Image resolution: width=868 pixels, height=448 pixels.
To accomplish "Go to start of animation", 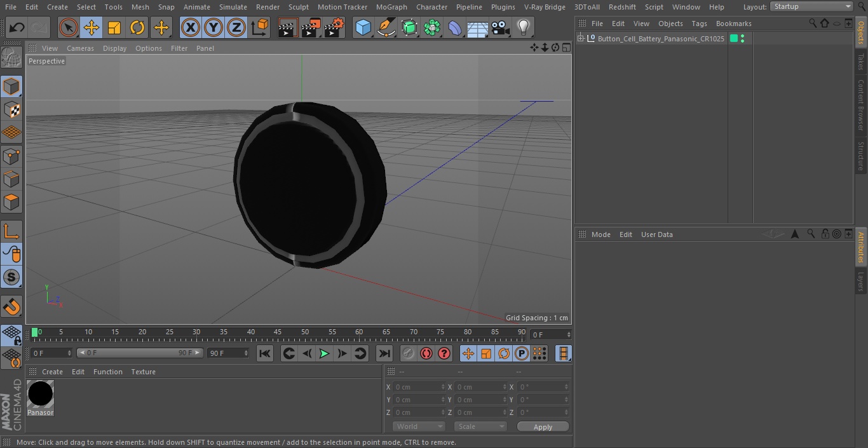I will 265,353.
